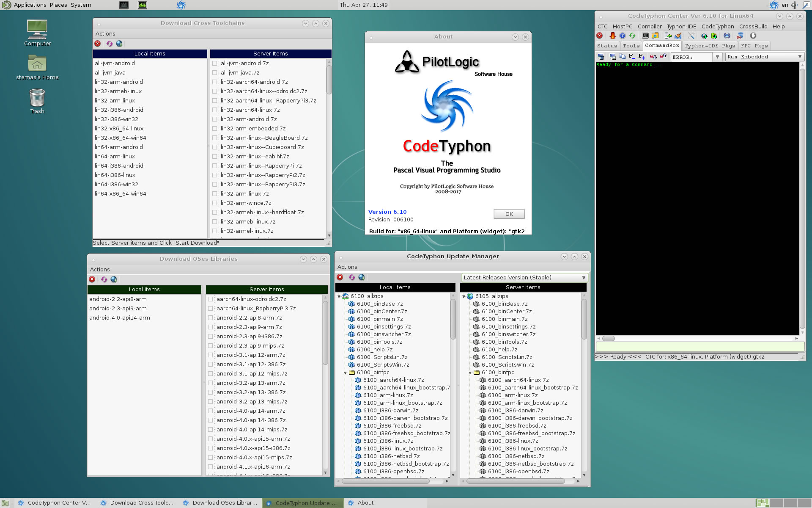Tick the android-4.0-api14-mips.7z checkbox
The image size is (812, 508).
click(211, 429)
